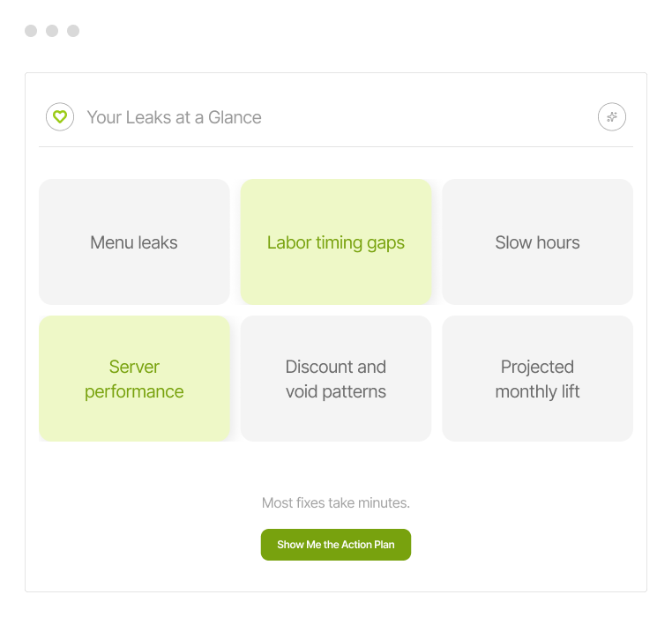Click the sparkle icon in the header
This screenshot has height=617, width=672.
click(612, 116)
